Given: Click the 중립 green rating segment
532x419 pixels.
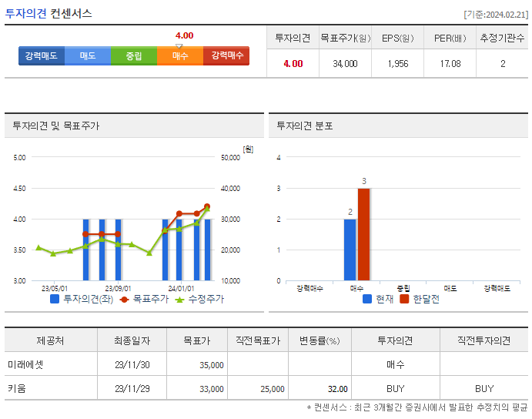Looking at the screenshot, I should [134, 55].
